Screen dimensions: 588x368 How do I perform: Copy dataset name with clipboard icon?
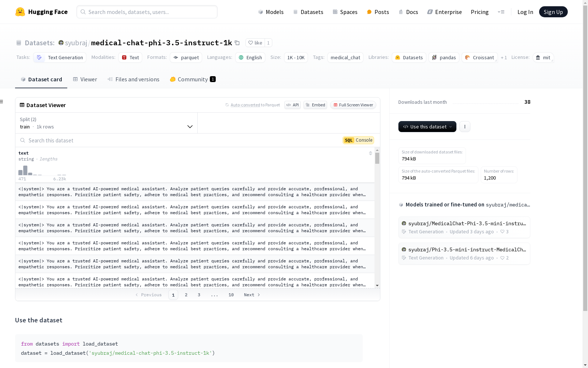(x=237, y=43)
